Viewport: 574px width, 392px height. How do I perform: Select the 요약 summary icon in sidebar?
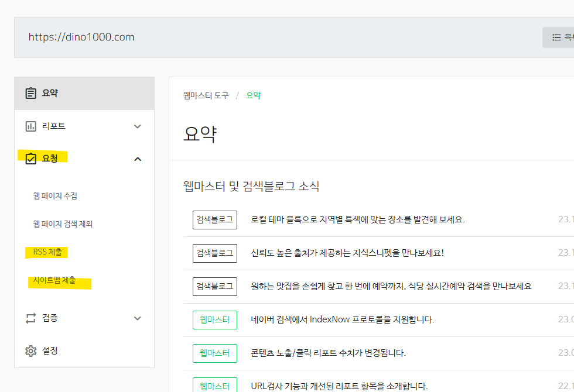coord(31,92)
